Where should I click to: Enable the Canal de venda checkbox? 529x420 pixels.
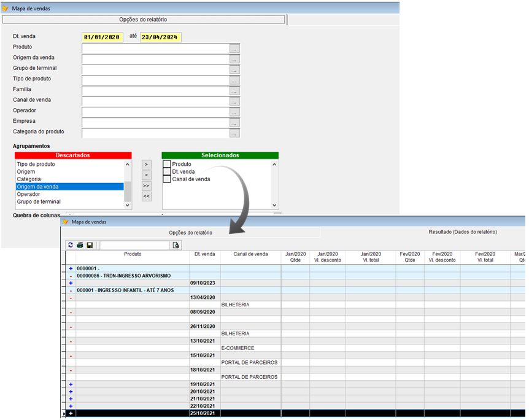point(167,179)
